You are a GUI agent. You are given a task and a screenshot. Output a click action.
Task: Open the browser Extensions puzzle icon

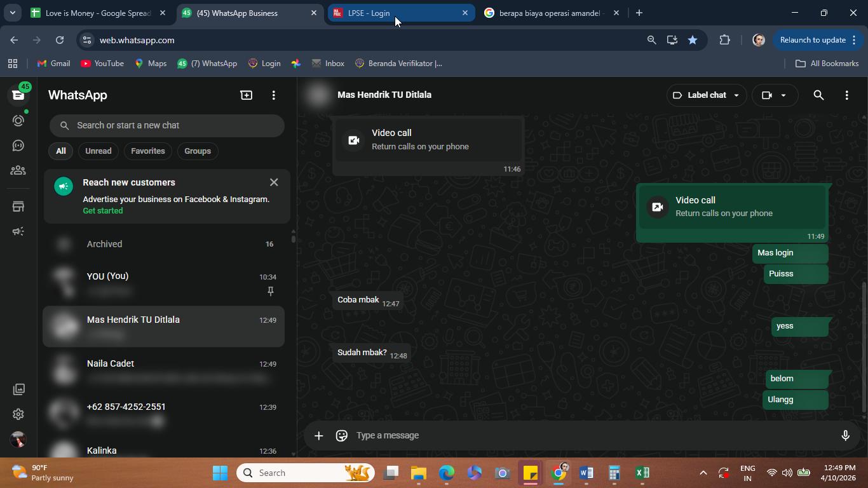(724, 40)
